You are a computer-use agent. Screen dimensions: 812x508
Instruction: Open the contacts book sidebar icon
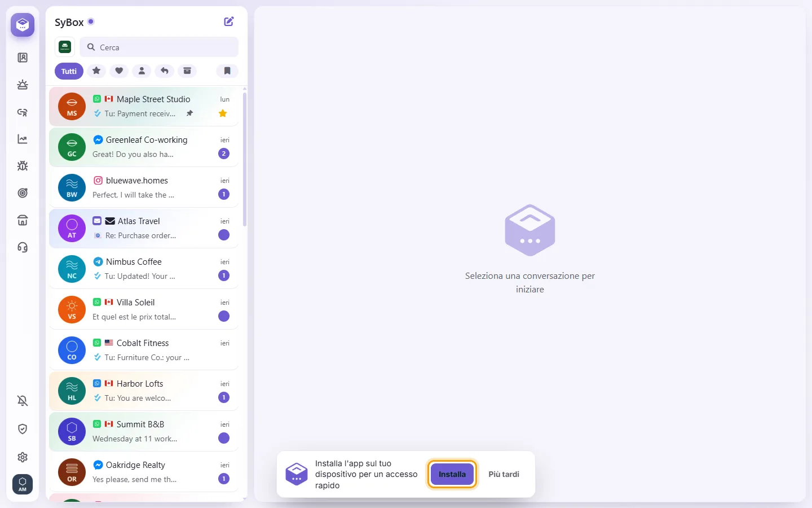click(x=23, y=58)
